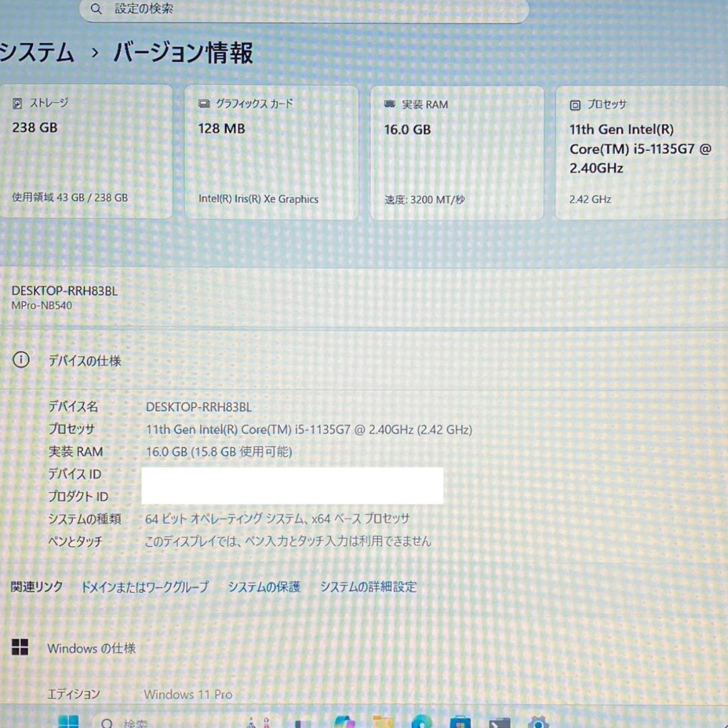Click the 実装 RAM label in device specs
728x728 pixels.
coord(75,451)
